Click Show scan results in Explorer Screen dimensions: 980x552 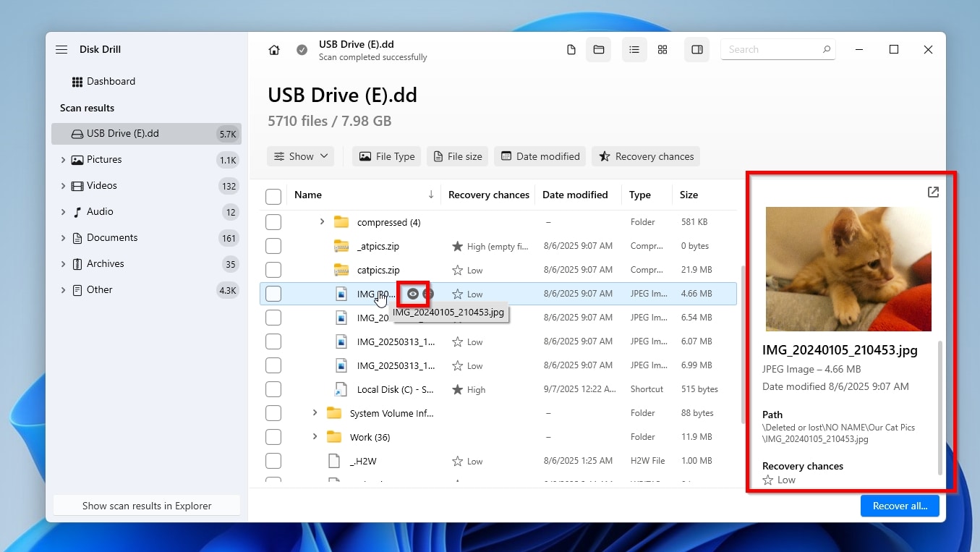(x=146, y=505)
